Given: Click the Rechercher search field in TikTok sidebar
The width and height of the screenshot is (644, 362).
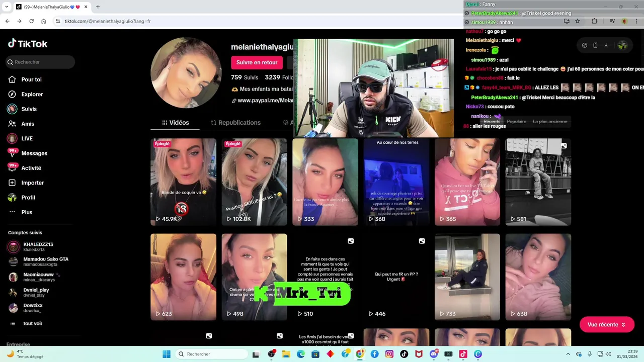Looking at the screenshot, I should click(40, 62).
